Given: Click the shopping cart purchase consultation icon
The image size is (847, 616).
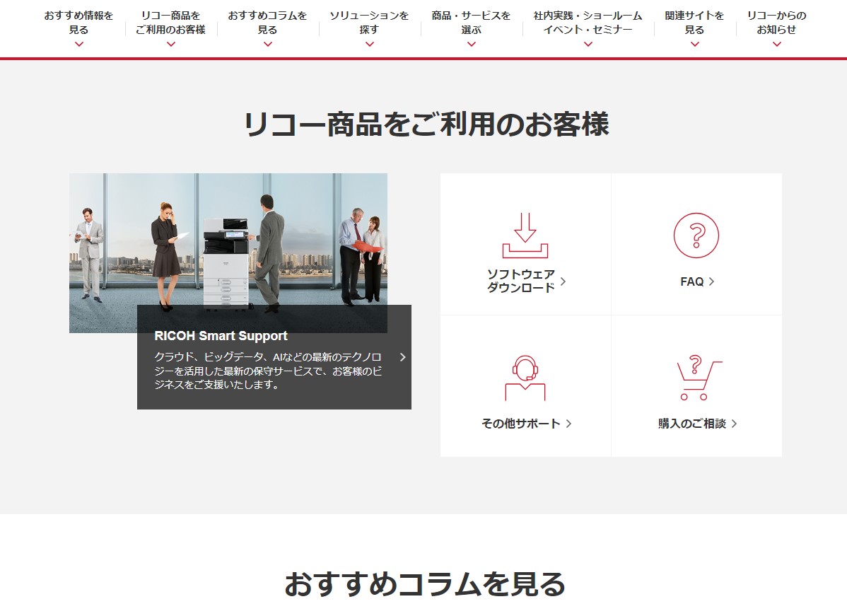Looking at the screenshot, I should tap(699, 378).
